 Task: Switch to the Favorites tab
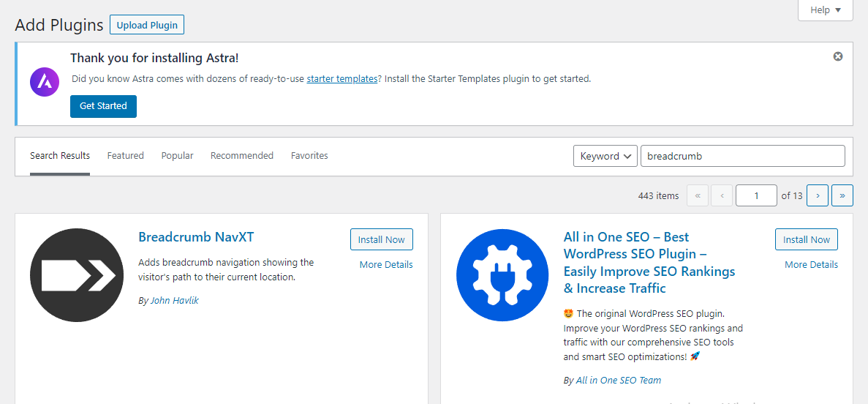click(309, 156)
